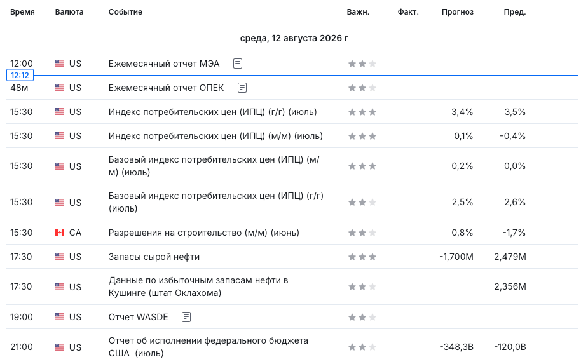Open Базовый индекс потребительских цен (м/м) event
This screenshot has height=364, width=588.
(214, 166)
